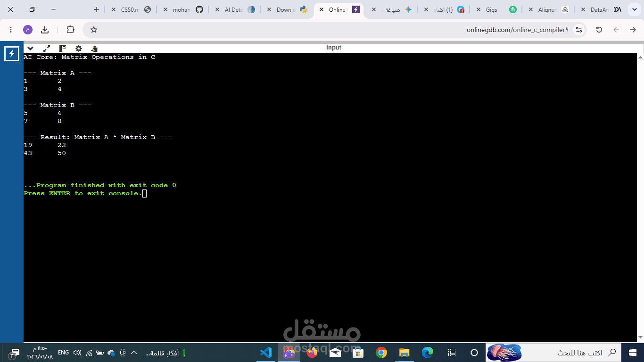Click the '--- Matrix A ---' header line
The image size is (644, 362).
58,73
